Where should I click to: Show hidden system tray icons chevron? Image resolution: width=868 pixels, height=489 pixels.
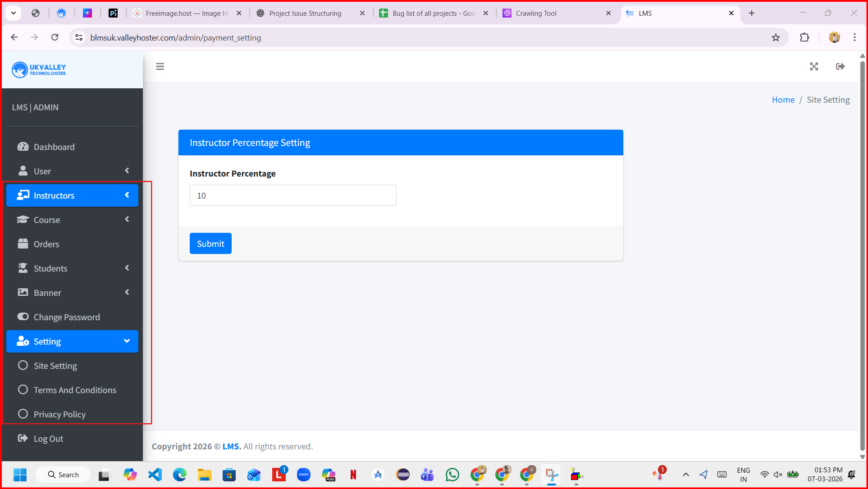[686, 475]
